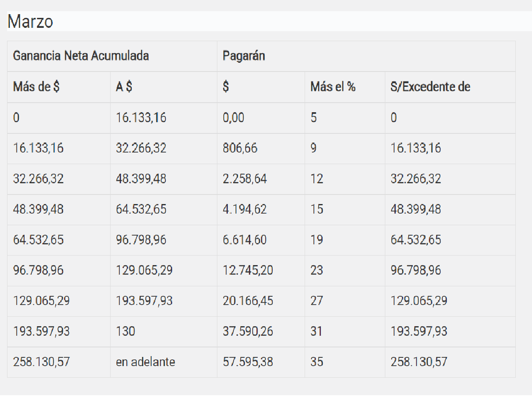Image resolution: width=532 pixels, height=396 pixels.
Task: Click the 130 cell
Action: click(126, 331)
